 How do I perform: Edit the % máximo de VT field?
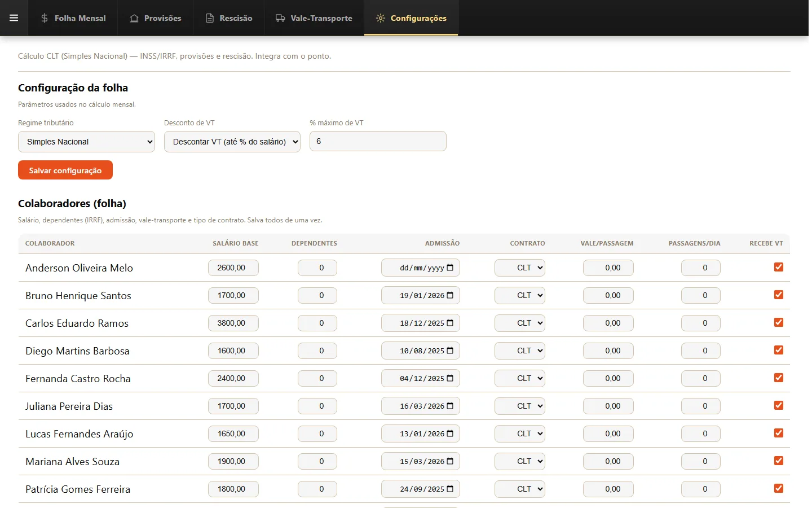(378, 141)
